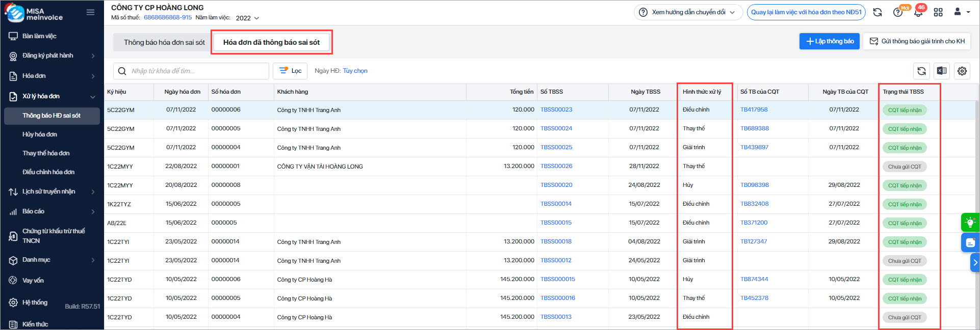Open the user account dropdown
980x330 pixels.
[961, 12]
